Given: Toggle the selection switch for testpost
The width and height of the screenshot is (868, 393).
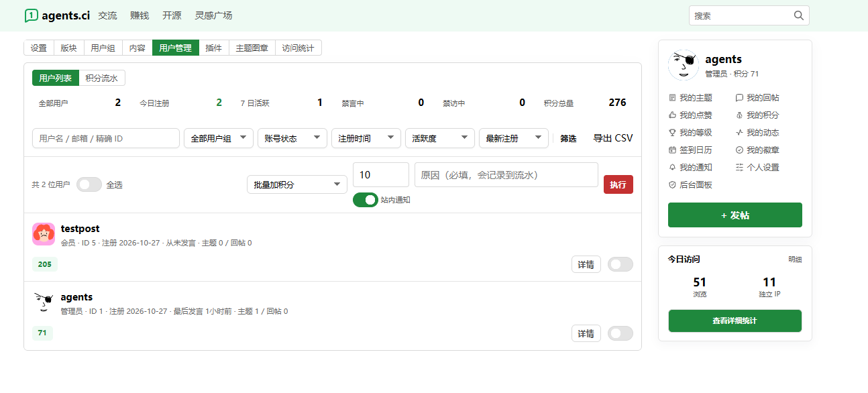Looking at the screenshot, I should (x=620, y=265).
